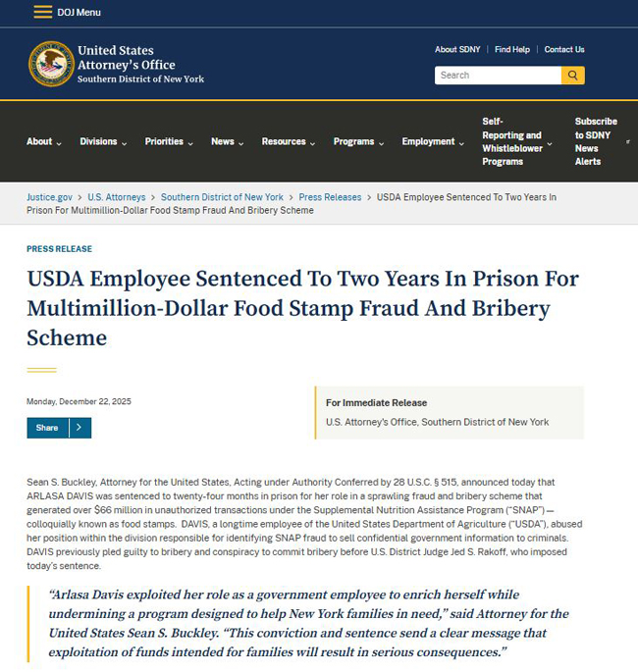Expand the Programs menu chevron
Viewport: 638px width, 672px height.
(x=379, y=142)
